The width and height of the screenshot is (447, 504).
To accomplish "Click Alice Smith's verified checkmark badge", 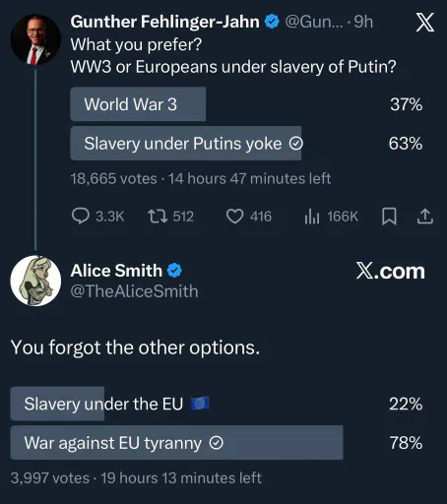I will [174, 271].
